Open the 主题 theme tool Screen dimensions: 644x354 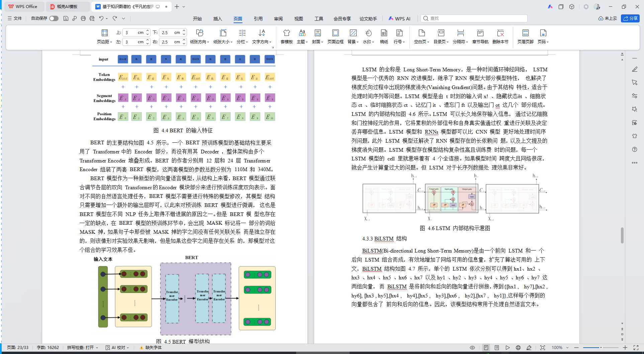[302, 37]
